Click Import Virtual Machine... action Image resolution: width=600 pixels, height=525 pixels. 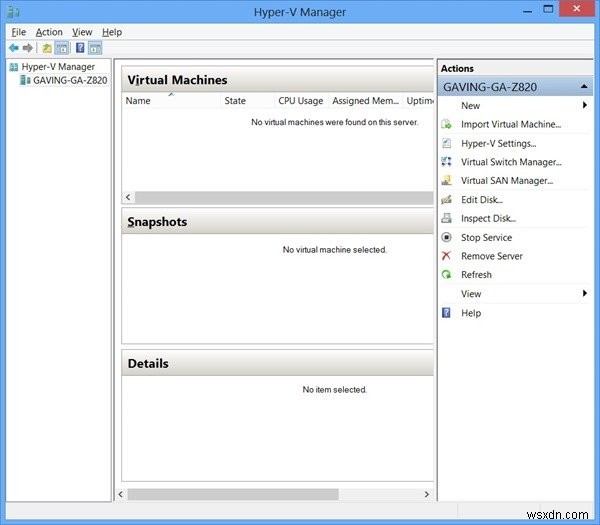pos(511,124)
